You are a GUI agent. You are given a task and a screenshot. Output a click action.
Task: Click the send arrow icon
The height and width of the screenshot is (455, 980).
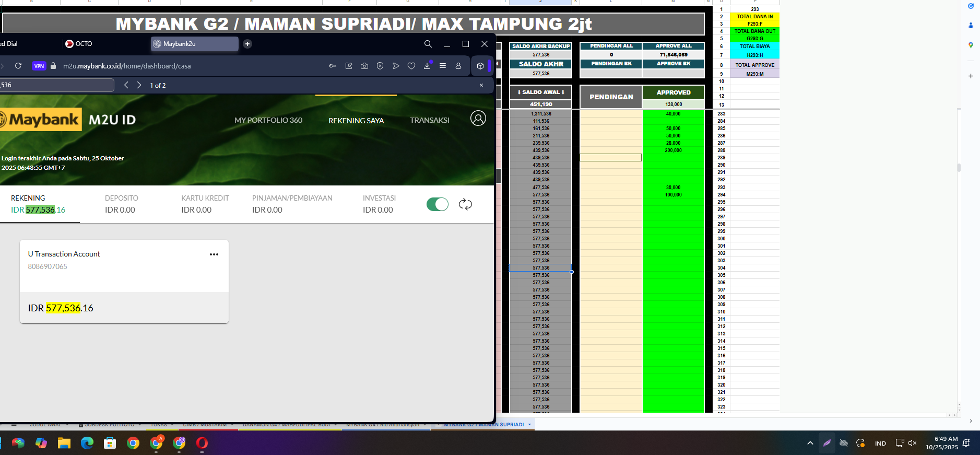(x=396, y=66)
